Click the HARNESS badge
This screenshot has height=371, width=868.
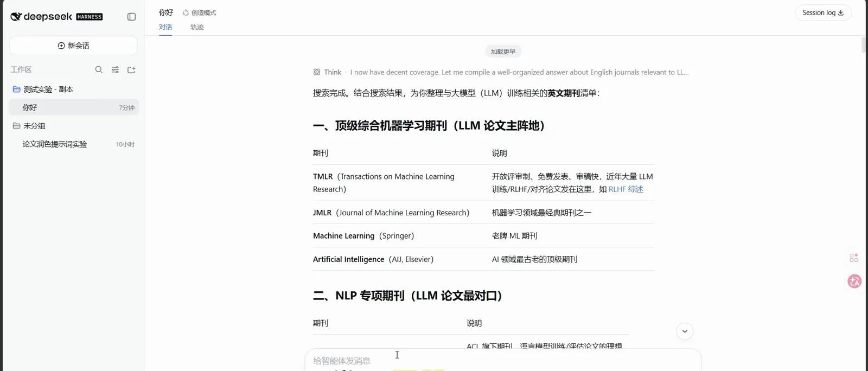[90, 17]
